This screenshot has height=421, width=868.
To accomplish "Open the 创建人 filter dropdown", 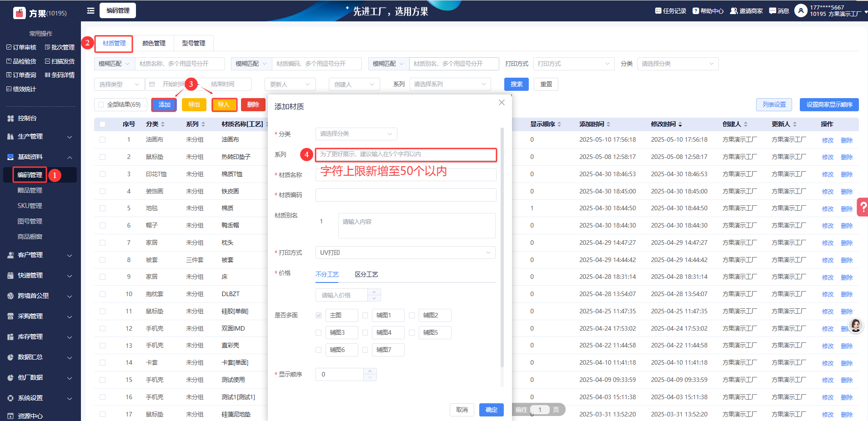I will 354,84.
